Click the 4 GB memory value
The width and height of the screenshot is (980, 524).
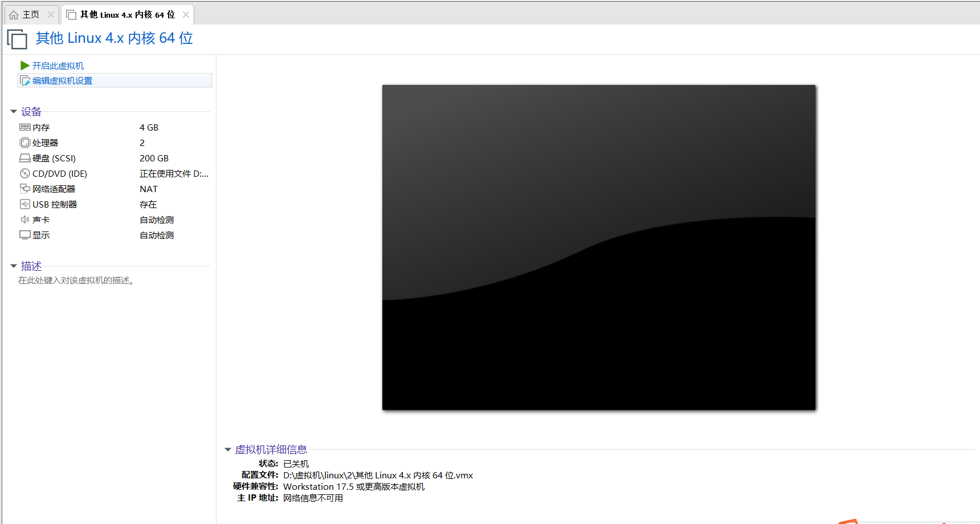point(149,128)
